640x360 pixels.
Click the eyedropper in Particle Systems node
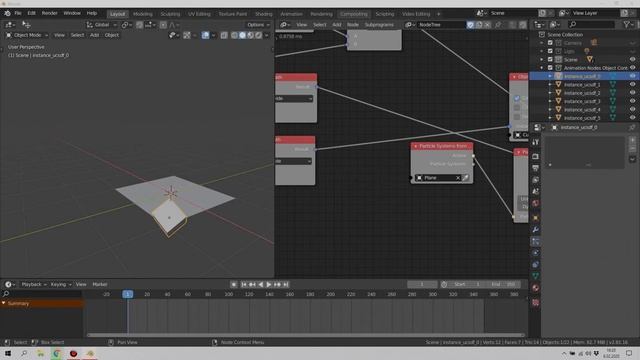point(466,178)
